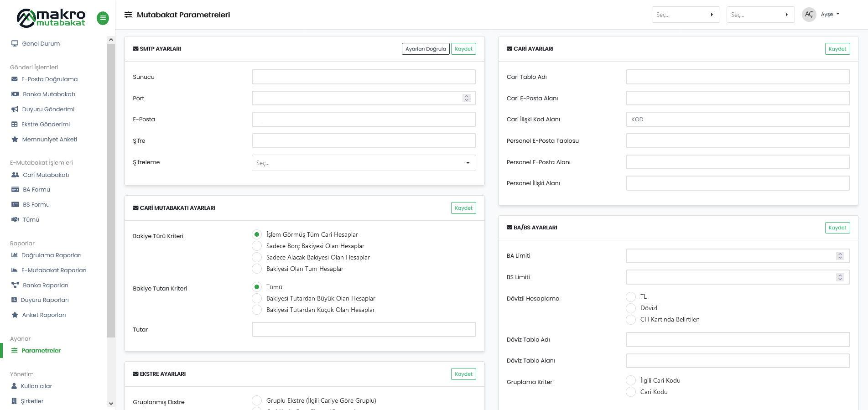
Task: Go to BA Formu menu item
Action: coord(36,190)
